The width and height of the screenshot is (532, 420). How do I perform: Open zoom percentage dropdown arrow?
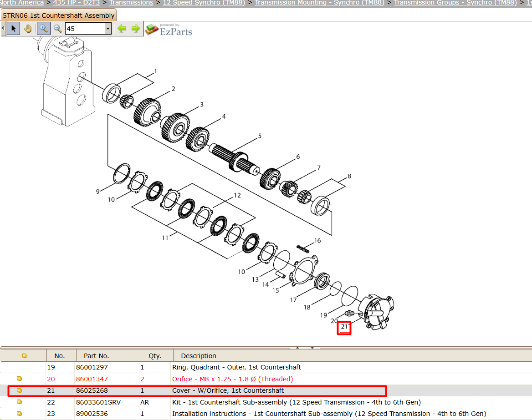[x=108, y=29]
